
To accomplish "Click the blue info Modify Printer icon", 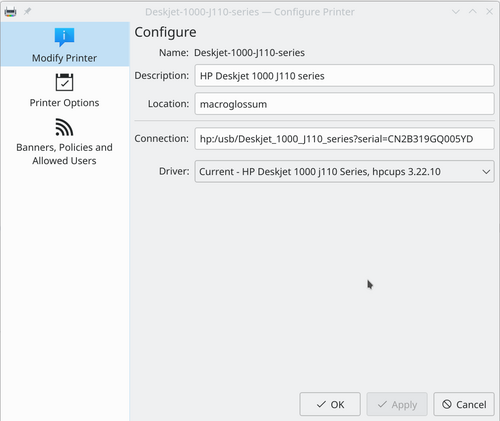I will click(x=64, y=37).
